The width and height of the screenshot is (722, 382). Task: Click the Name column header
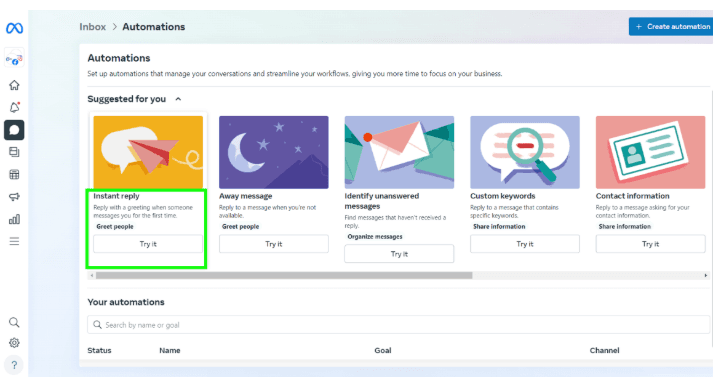pyautogui.click(x=169, y=350)
